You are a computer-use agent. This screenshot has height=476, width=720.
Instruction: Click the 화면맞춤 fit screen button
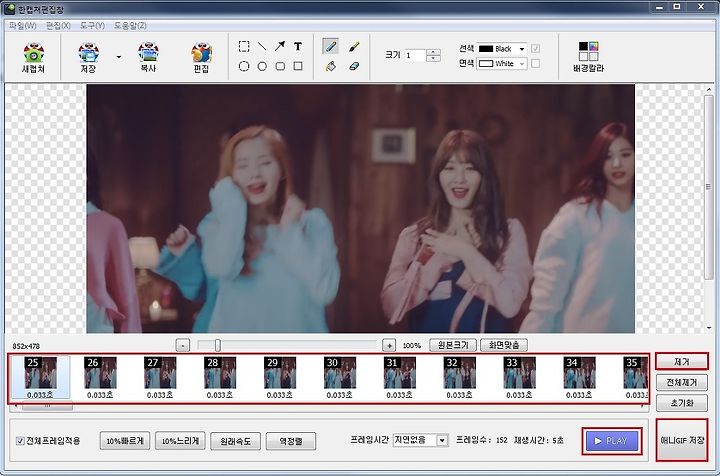(x=504, y=345)
